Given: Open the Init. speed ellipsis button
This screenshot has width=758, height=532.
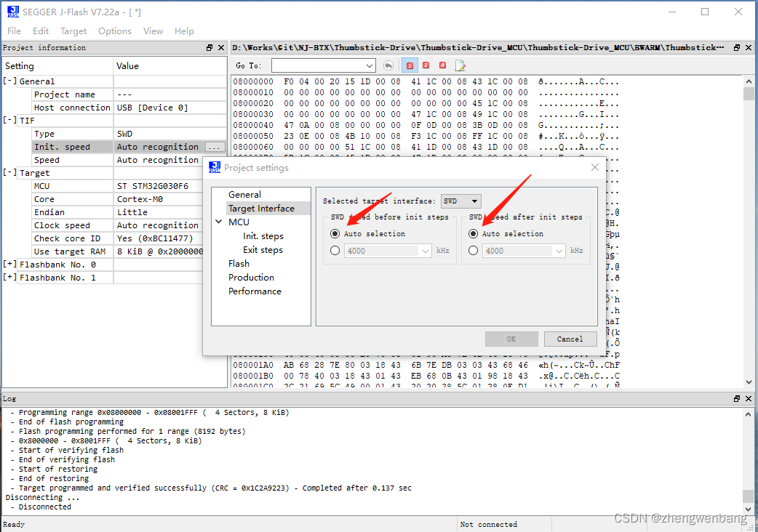Looking at the screenshot, I should 215,147.
